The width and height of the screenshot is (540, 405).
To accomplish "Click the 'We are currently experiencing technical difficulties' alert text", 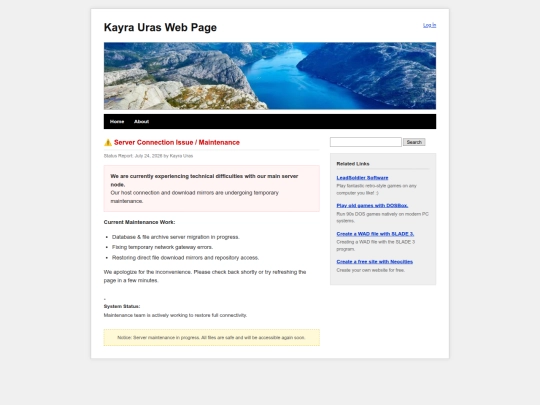I will [x=204, y=180].
